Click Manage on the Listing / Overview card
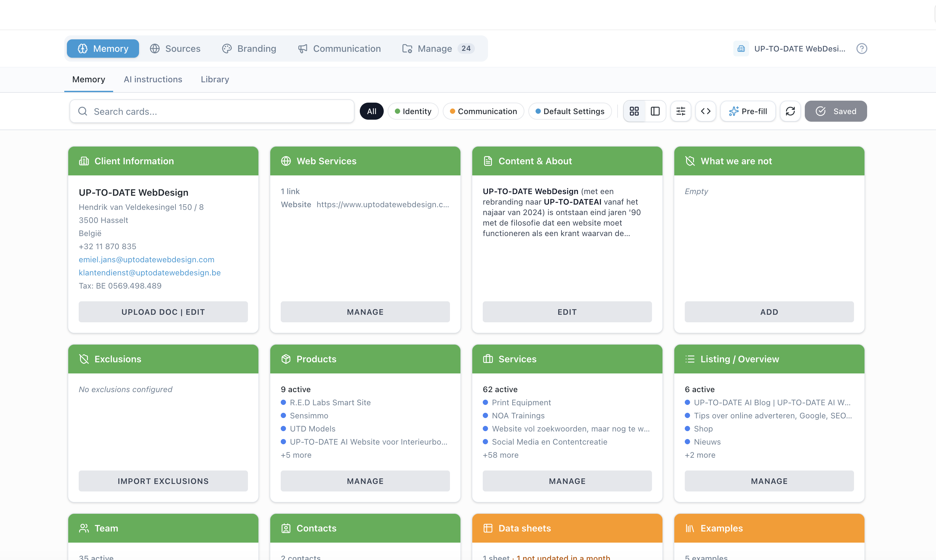936x560 pixels. pos(769,481)
